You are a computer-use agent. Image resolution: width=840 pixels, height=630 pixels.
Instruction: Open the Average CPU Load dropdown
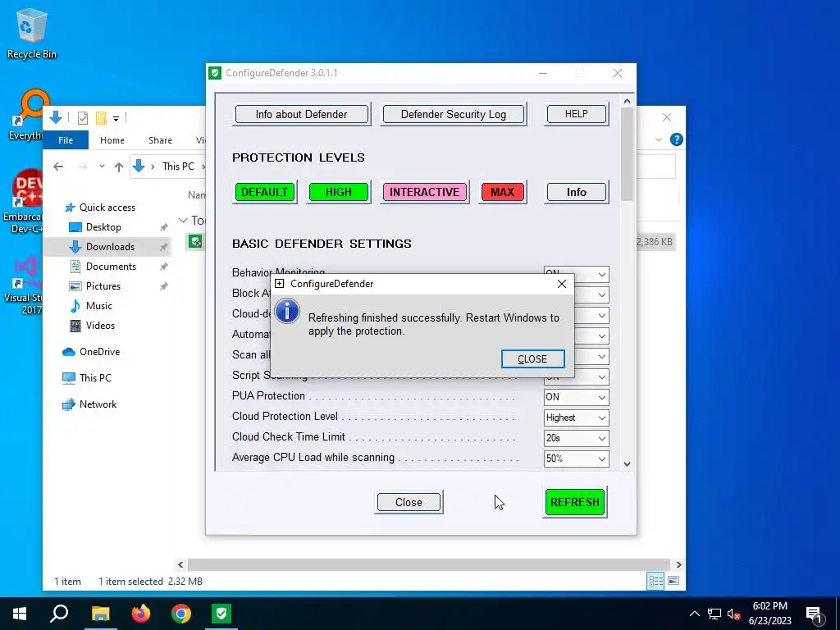point(576,459)
